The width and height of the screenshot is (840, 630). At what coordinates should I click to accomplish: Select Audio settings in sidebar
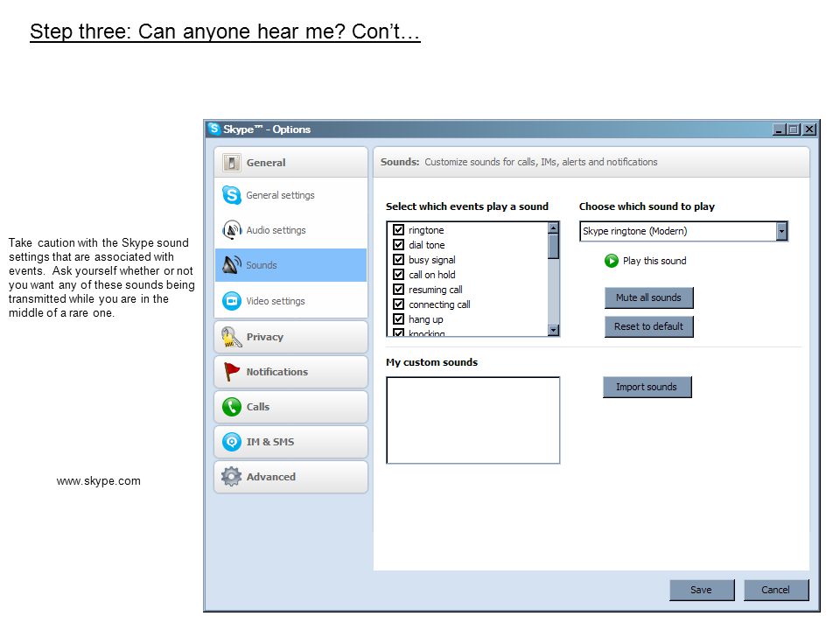click(290, 230)
